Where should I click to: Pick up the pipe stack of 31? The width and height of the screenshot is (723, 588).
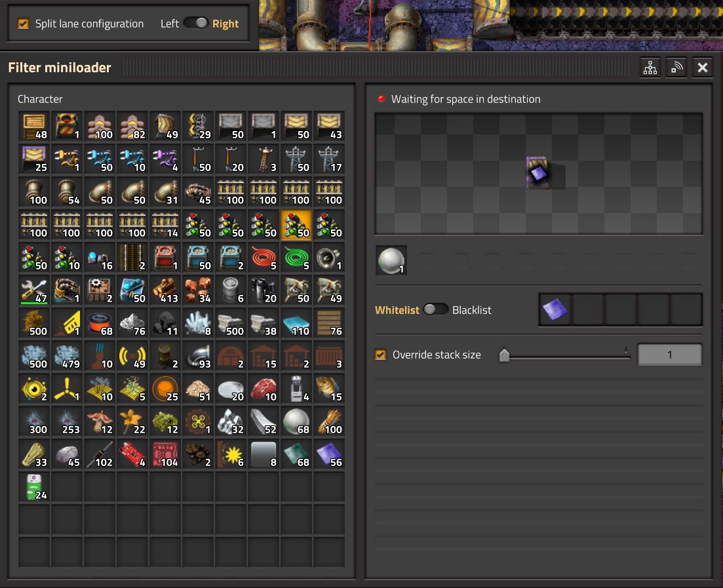pyautogui.click(x=165, y=192)
